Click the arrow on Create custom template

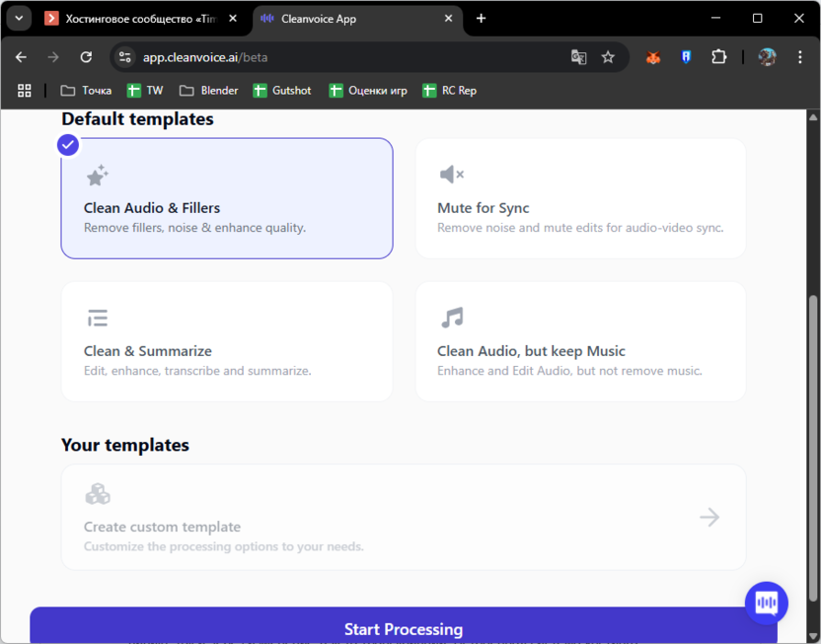709,517
